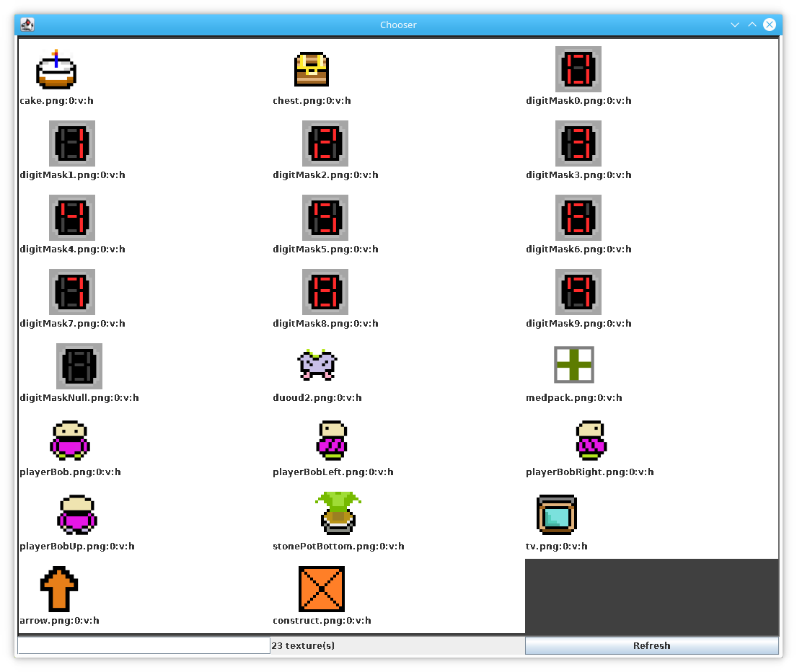Choose the duoud2 creature sprite
Image resolution: width=797 pixels, height=672 pixels.
(317, 365)
